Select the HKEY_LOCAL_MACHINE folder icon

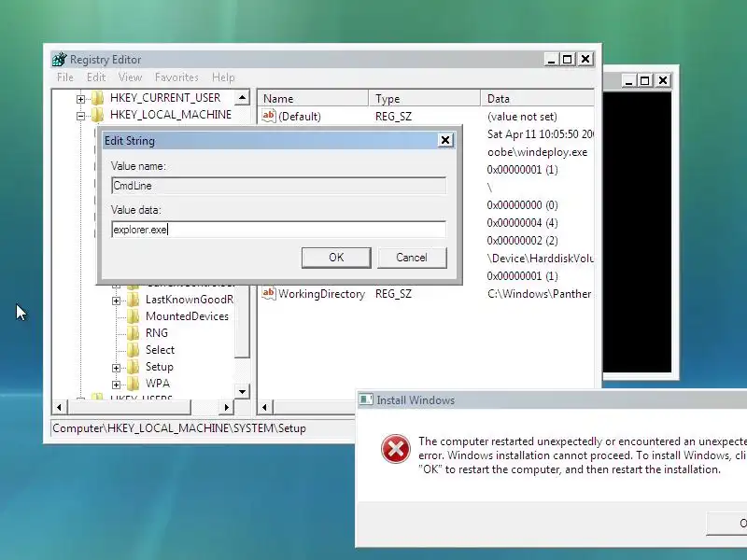[98, 114]
